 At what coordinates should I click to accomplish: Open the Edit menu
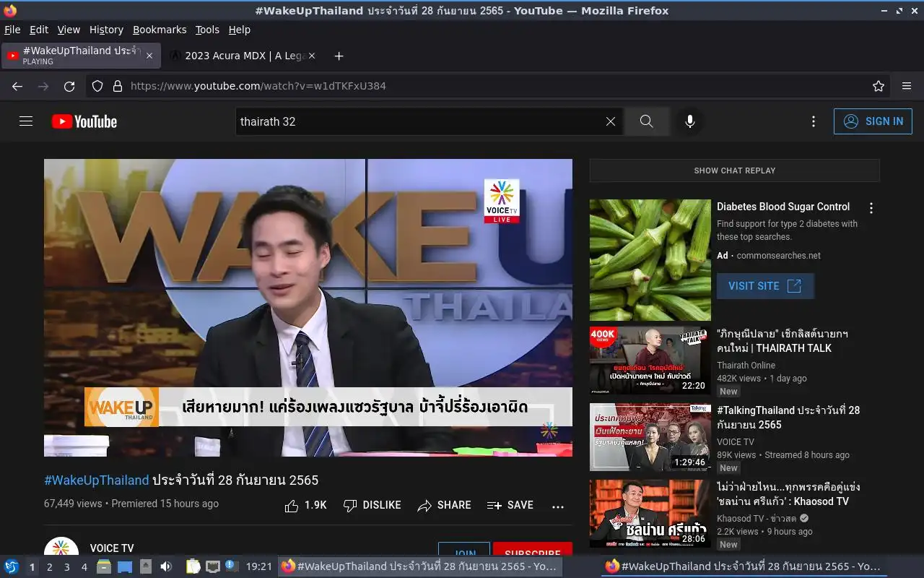[x=38, y=30]
